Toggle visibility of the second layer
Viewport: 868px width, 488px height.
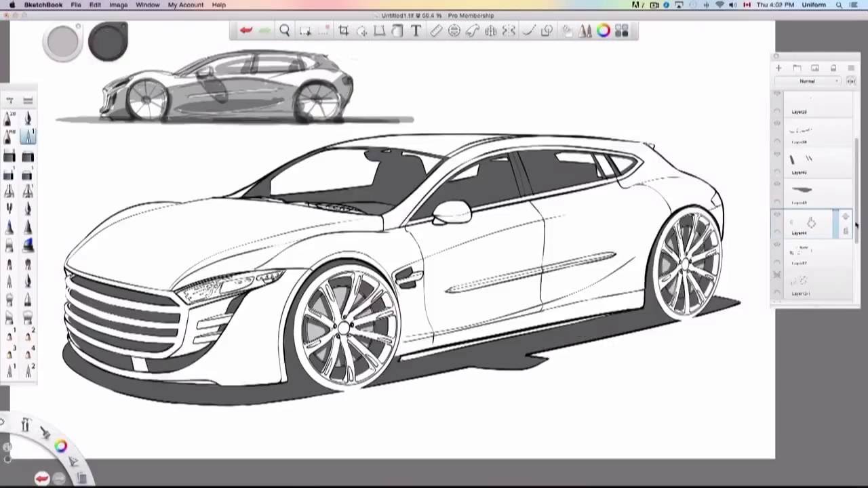pyautogui.click(x=777, y=124)
